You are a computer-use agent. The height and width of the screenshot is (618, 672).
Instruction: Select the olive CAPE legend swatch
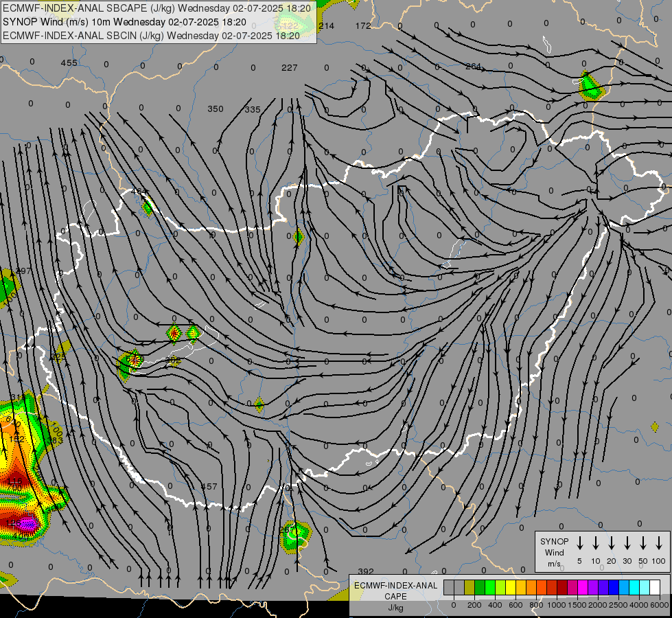pyautogui.click(x=470, y=587)
